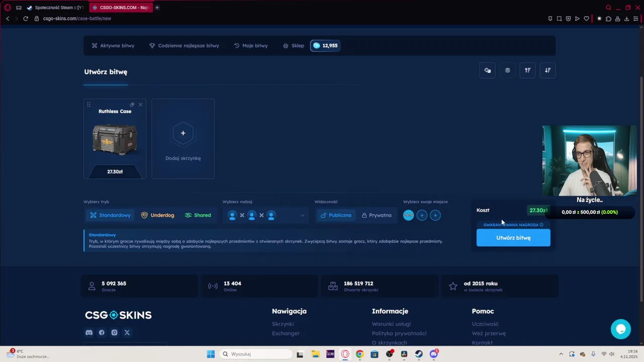Click the sort ascending icon button
The image size is (644, 362).
click(x=528, y=70)
